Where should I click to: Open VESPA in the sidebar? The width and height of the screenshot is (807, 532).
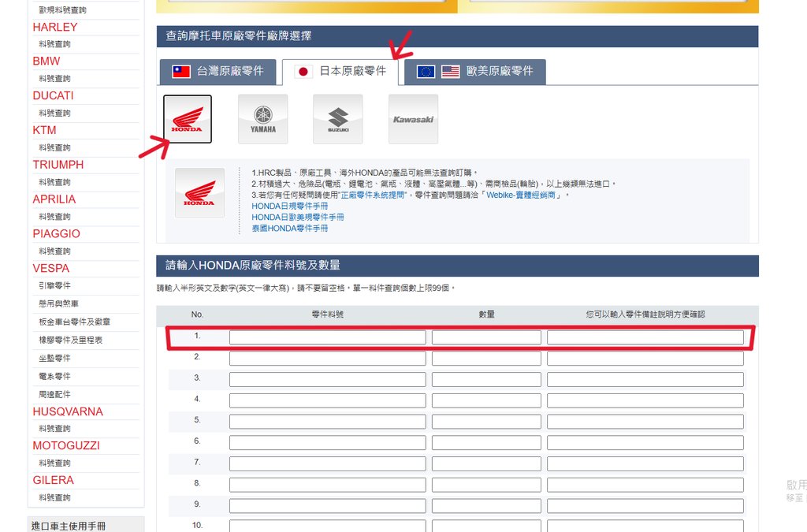(51, 268)
